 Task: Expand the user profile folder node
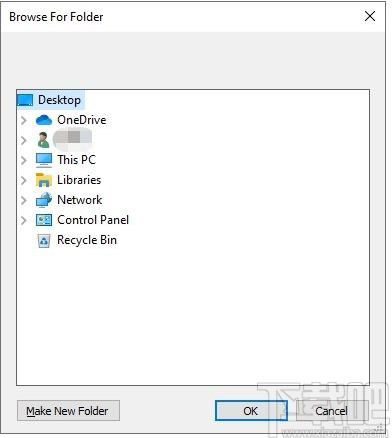(24, 140)
